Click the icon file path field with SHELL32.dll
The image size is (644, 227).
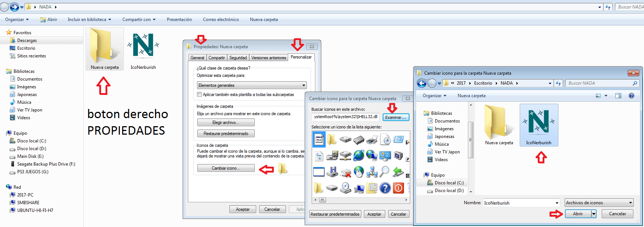(346, 117)
